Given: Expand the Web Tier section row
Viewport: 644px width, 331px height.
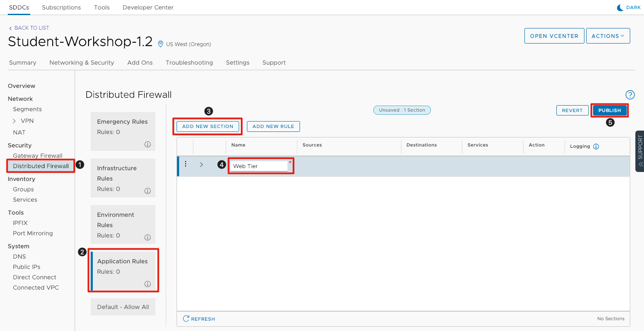Looking at the screenshot, I should 202,165.
